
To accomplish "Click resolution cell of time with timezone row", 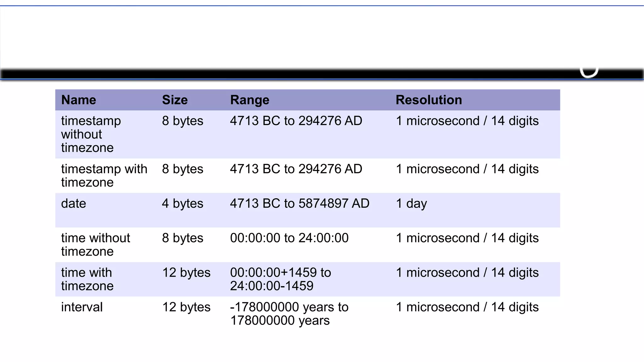I will [x=467, y=273].
